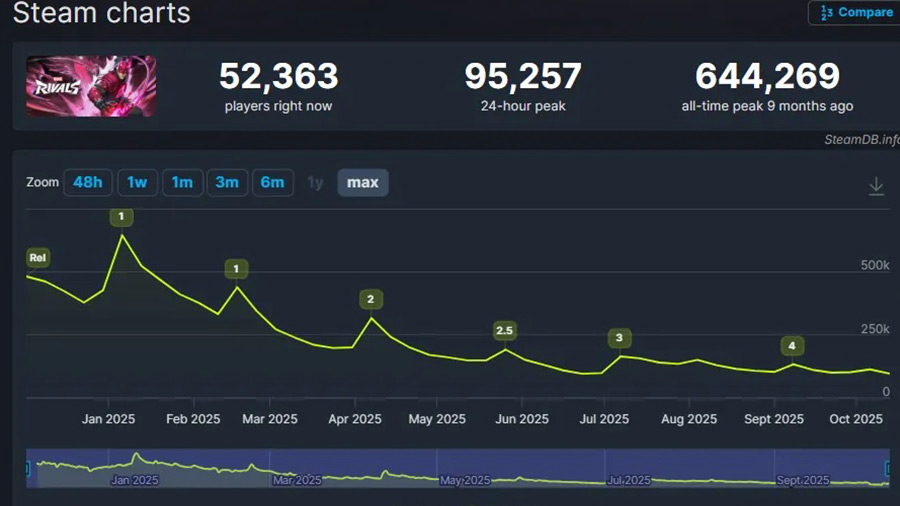Click the chart download icon
Screen dimensions: 900x506
pos(876,186)
